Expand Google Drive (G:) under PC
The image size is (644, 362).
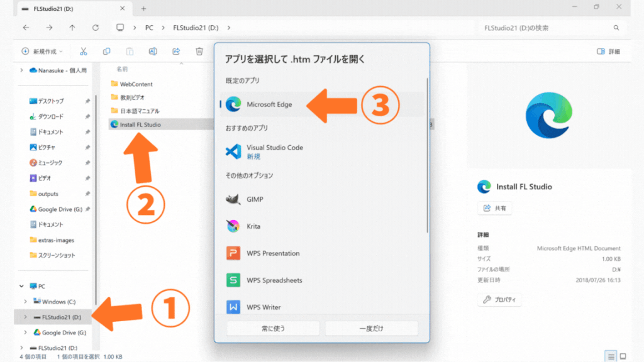coord(25,332)
